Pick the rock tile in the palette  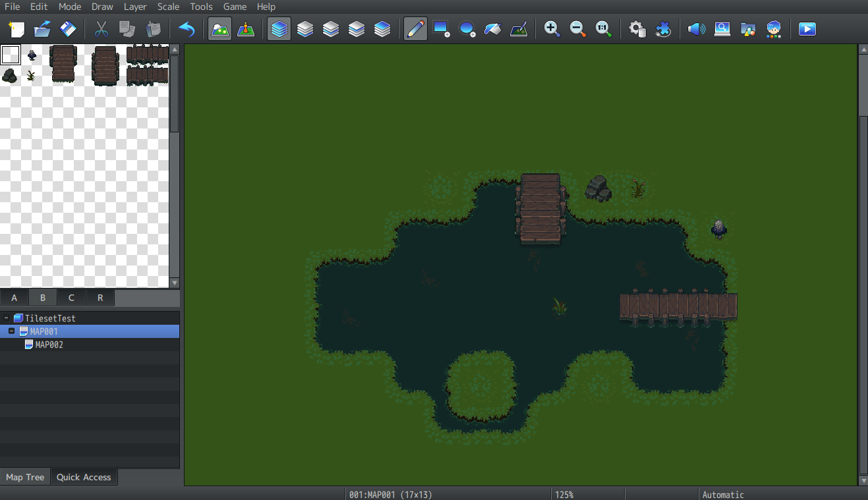[10, 75]
